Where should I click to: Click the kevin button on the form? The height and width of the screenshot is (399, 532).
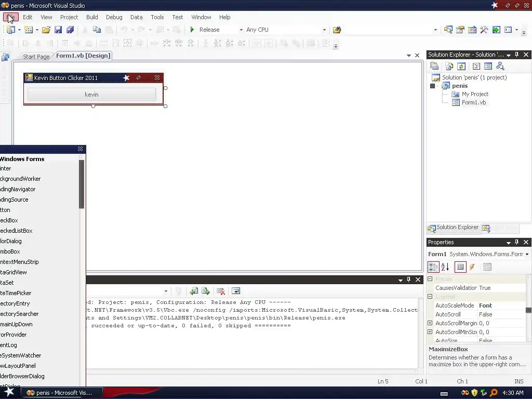pos(91,95)
